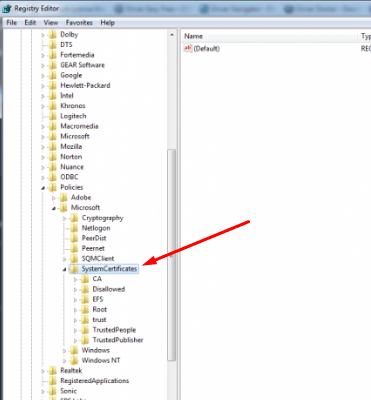Click the Google key folder icon
The image size is (371, 400).
(x=53, y=75)
